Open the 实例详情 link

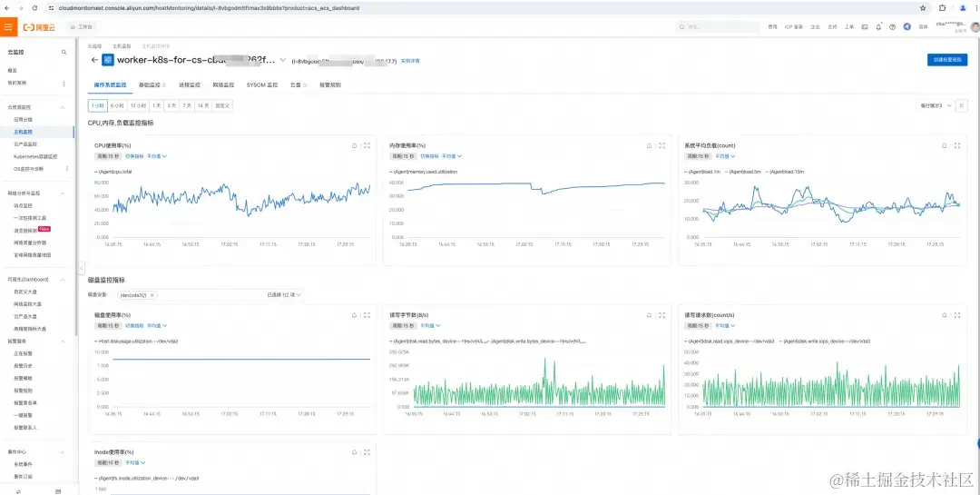point(410,62)
